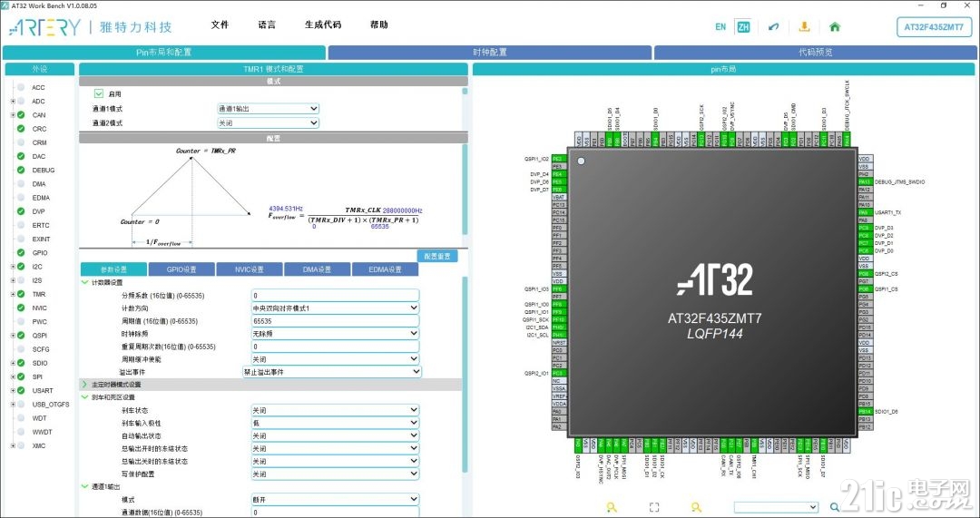Click the USART green status icon
This screenshot has width=980, height=518.
[x=21, y=390]
